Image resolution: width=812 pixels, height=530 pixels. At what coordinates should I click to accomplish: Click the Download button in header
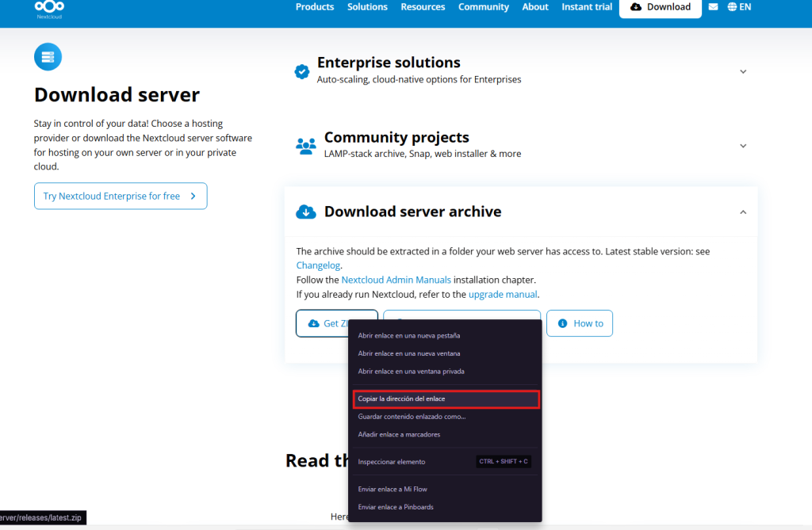pos(660,7)
